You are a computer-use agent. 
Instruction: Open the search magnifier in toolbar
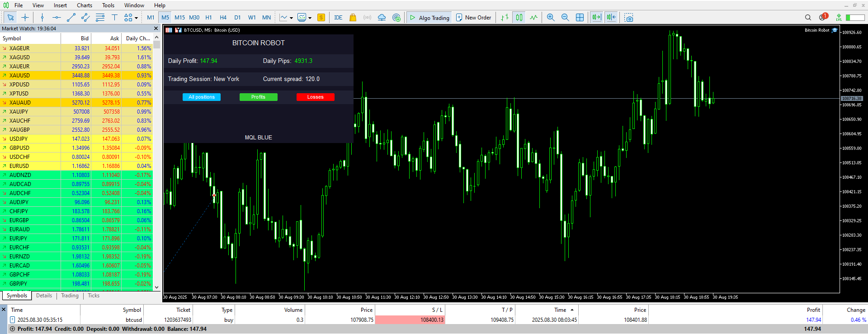tap(808, 18)
